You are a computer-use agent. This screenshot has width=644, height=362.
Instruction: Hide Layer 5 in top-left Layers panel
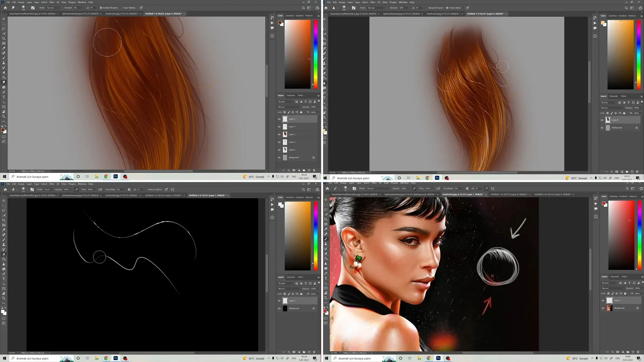(279, 119)
